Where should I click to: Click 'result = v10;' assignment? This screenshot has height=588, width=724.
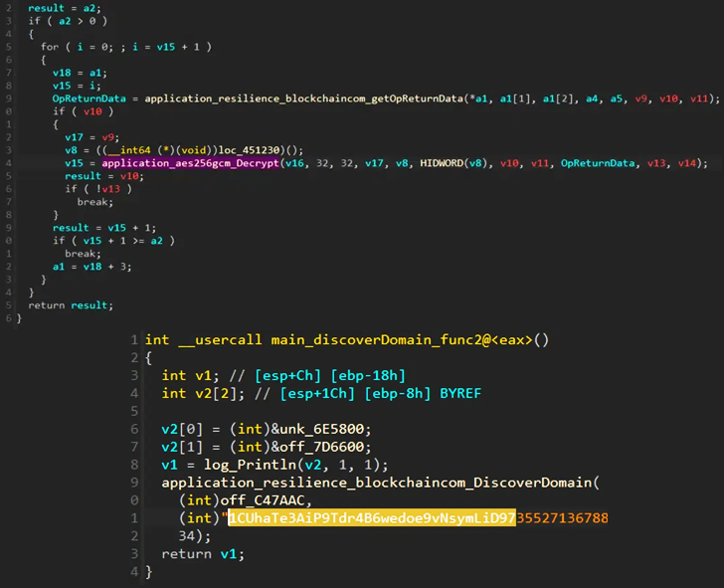pyautogui.click(x=104, y=176)
